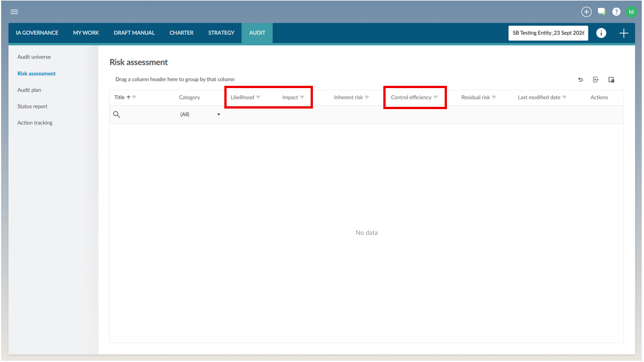Click the reset layout undo icon
This screenshot has width=644, height=362.
pos(580,80)
